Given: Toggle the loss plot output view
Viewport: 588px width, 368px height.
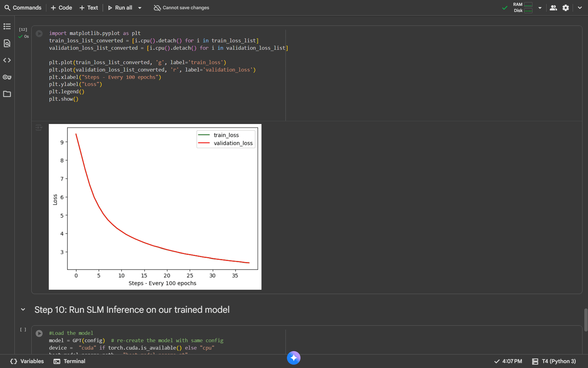Looking at the screenshot, I should 39,128.
